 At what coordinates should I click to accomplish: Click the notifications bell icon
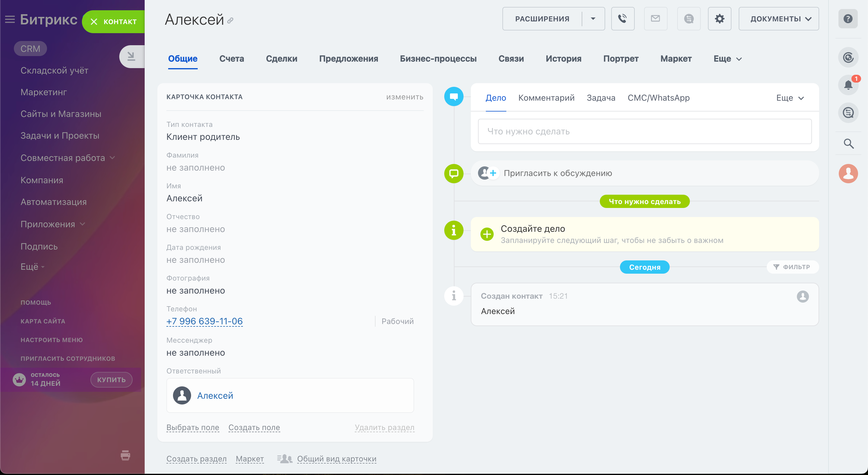(x=848, y=85)
